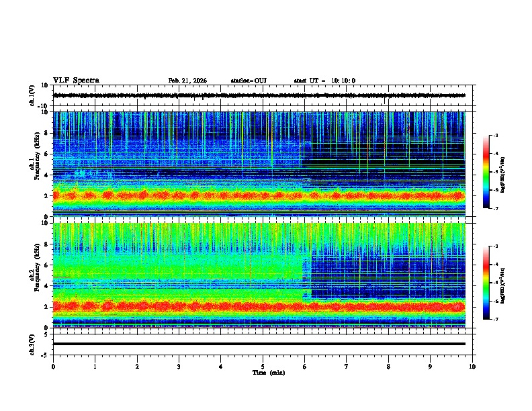Click the "VLF Spectra" plot title
532x411 pixels.
coord(76,81)
